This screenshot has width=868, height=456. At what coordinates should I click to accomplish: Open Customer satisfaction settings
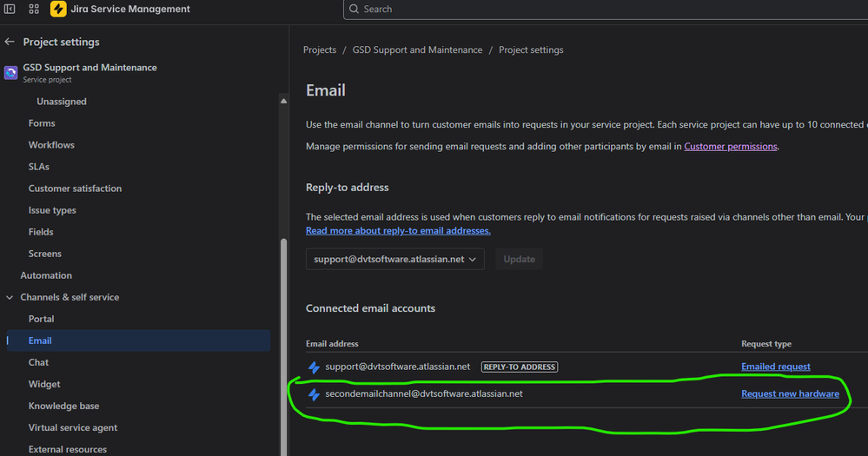pyautogui.click(x=75, y=188)
